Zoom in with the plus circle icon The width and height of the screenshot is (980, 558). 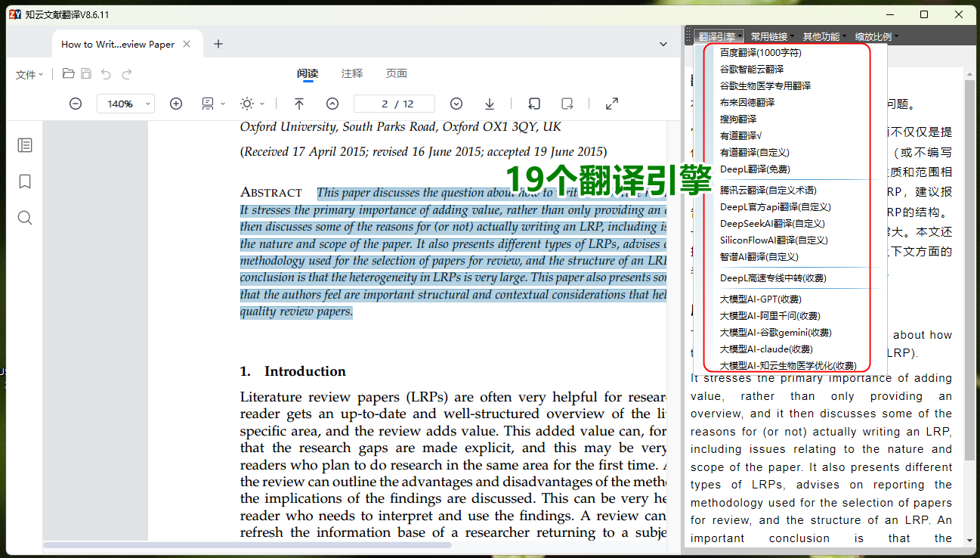176,104
